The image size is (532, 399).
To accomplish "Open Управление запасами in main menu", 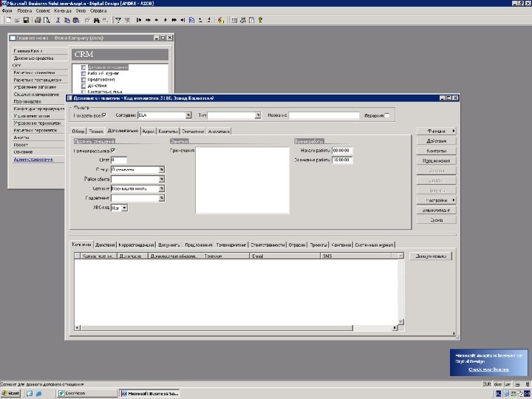I will 35,87.
